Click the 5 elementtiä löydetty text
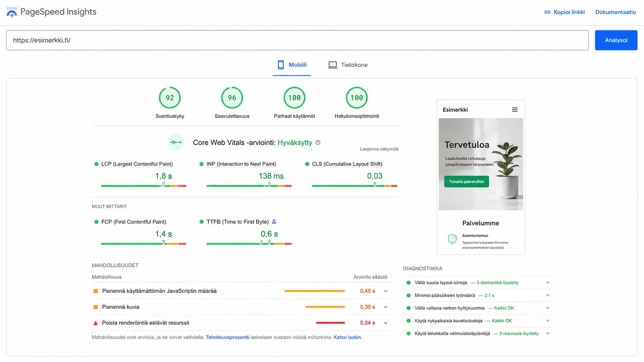The image size is (644, 362). [x=498, y=283]
